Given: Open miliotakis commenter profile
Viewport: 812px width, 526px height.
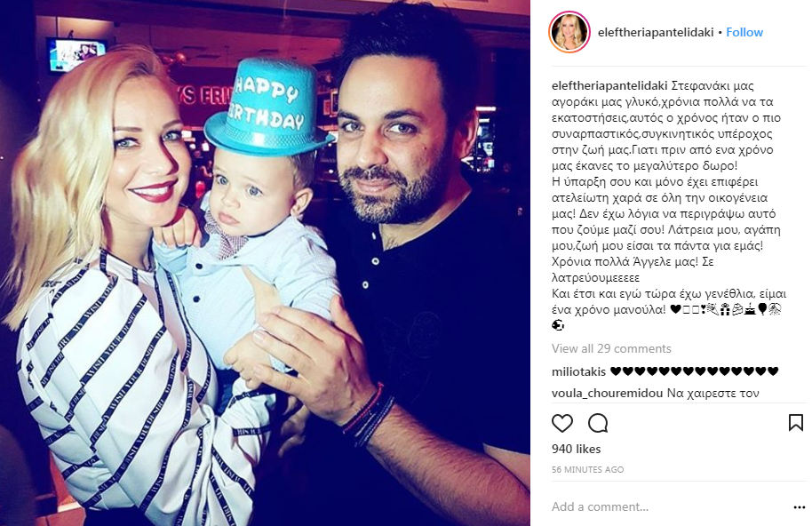Looking at the screenshot, I should (578, 371).
